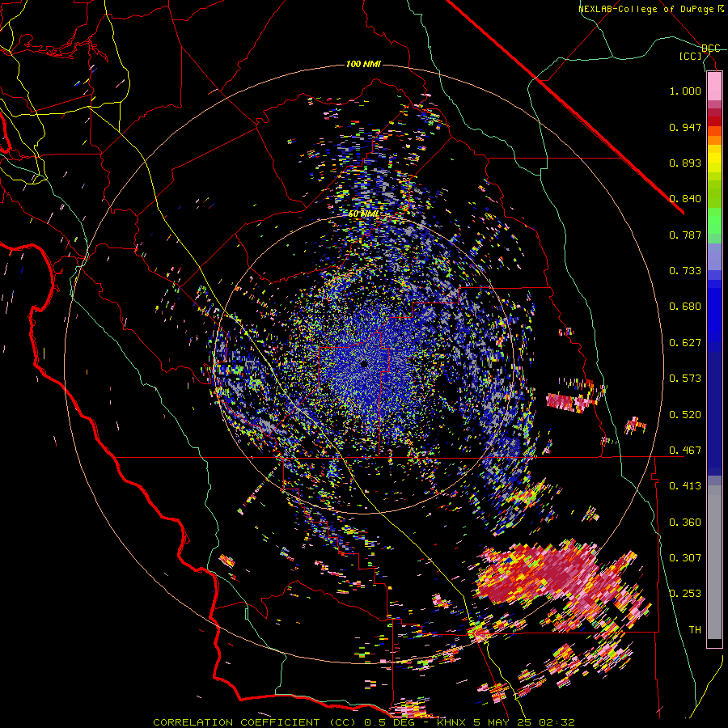The width and height of the screenshot is (728, 728).
Task: Select the 0.680 legend value
Action: [x=685, y=307]
